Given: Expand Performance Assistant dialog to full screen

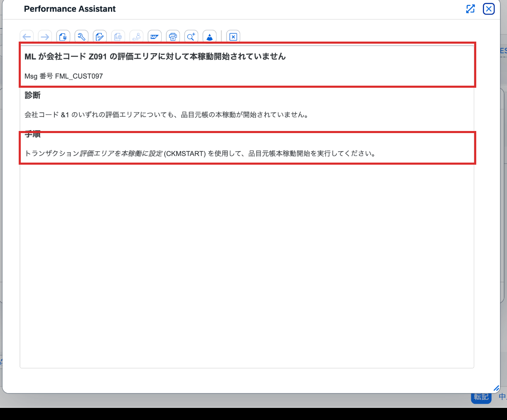Looking at the screenshot, I should tap(470, 9).
